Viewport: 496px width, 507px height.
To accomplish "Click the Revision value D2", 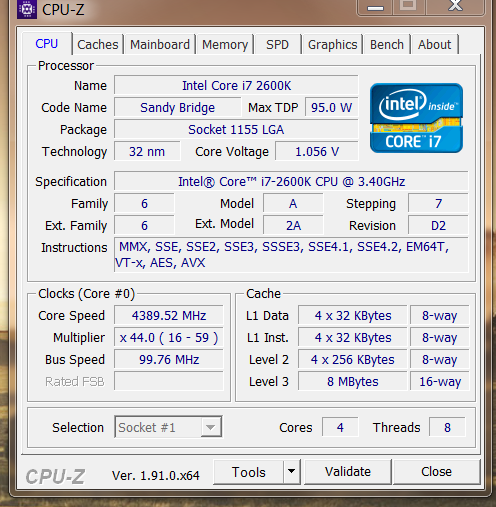I will (x=438, y=226).
